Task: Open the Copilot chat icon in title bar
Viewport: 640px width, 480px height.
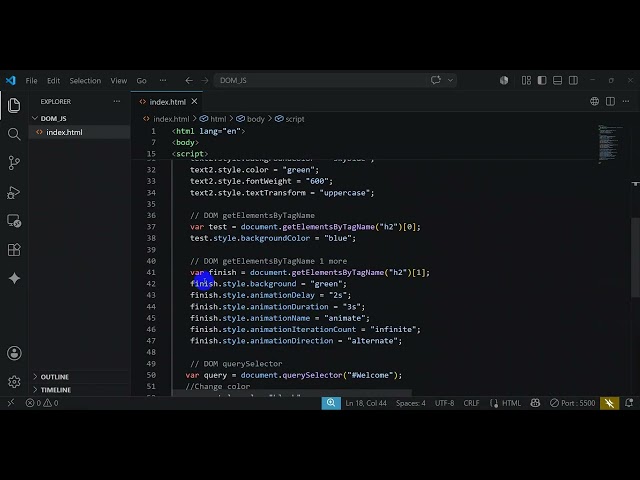Action: pyautogui.click(x=436, y=80)
